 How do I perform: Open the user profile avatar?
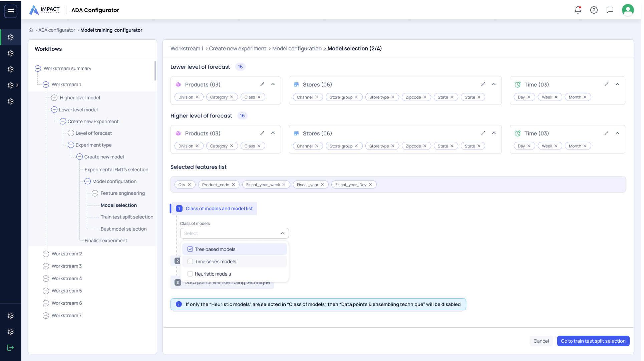coord(628,10)
